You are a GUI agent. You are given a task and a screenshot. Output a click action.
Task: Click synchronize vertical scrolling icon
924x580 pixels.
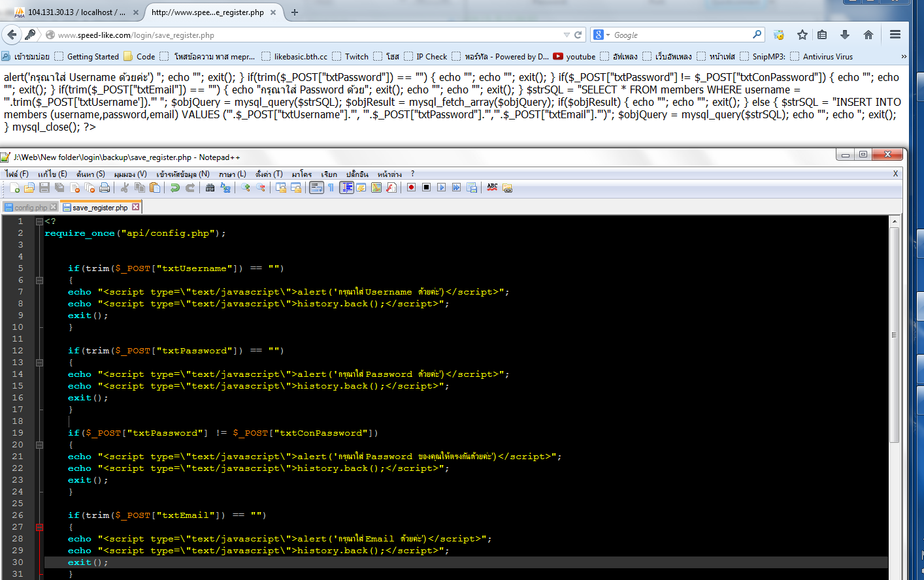pos(280,188)
